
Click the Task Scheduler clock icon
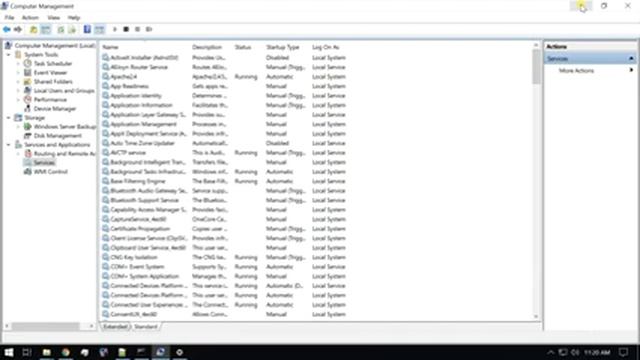click(x=27, y=63)
